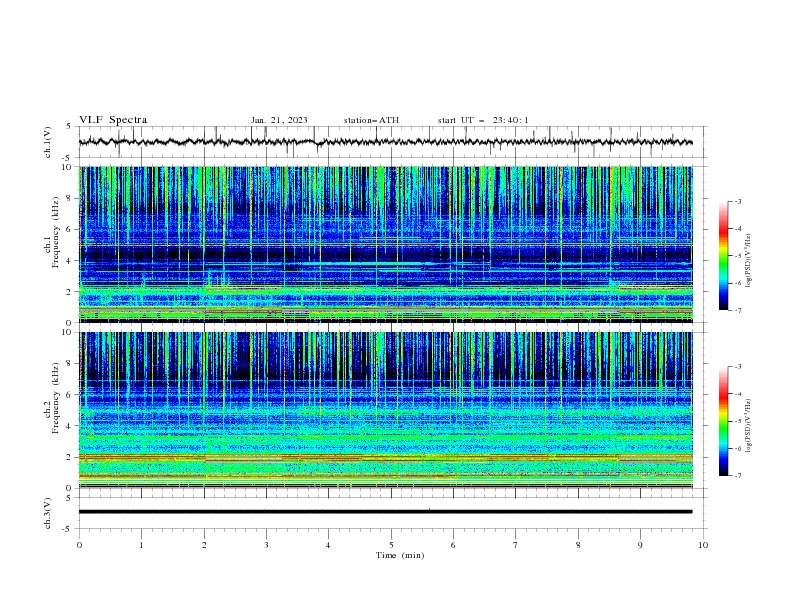Viewport: 792px width, 612px height.
Task: Click the "4" kHz tick of ch.1 spectrogram
Action: (x=71, y=261)
